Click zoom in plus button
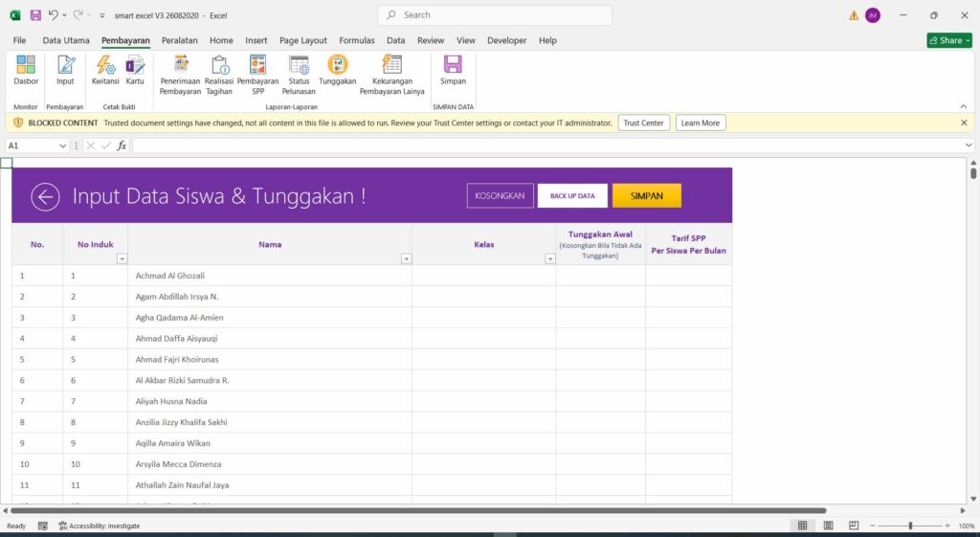This screenshot has height=537, width=980. [x=947, y=526]
